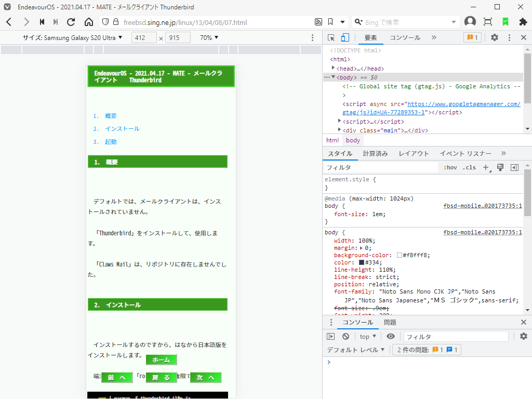The width and height of the screenshot is (532, 399).
Task: Open device toolbar more options menu
Action: click(312, 37)
